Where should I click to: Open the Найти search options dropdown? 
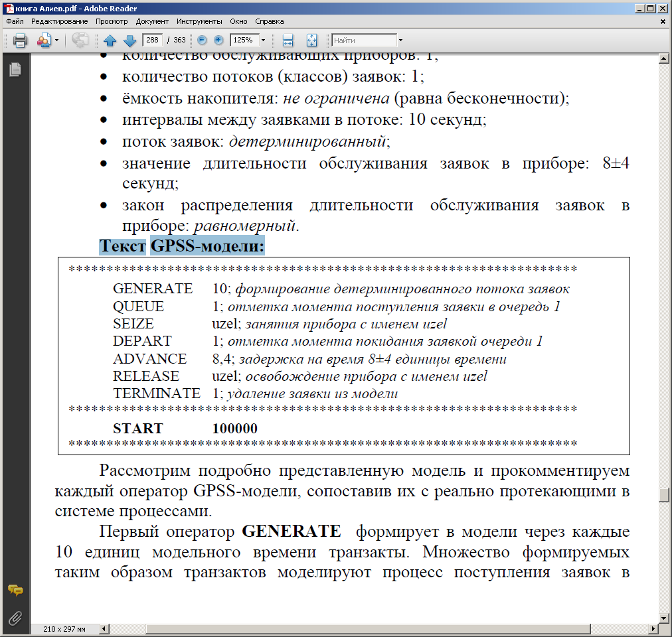(400, 40)
